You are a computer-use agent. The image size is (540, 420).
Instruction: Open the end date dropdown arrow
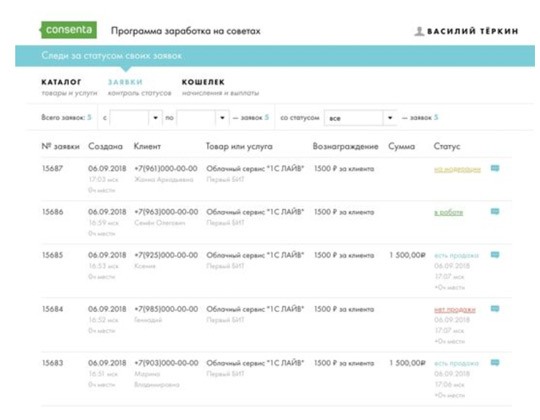pos(222,118)
